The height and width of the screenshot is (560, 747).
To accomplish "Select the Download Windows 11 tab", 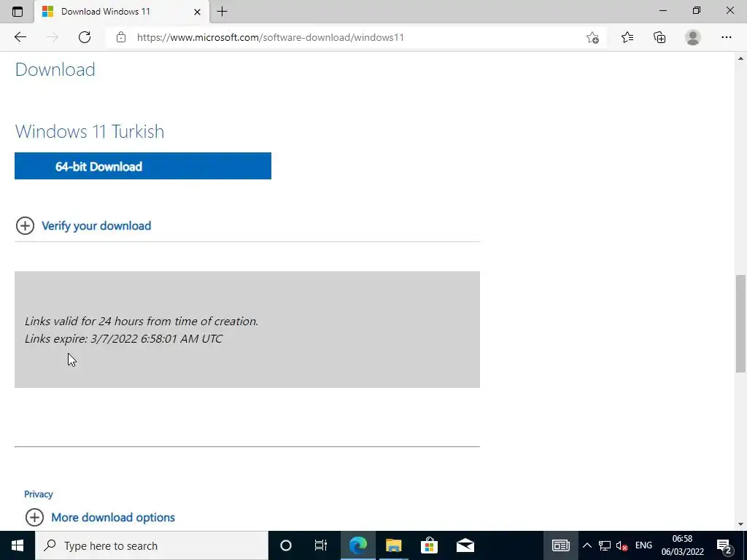I will (122, 12).
